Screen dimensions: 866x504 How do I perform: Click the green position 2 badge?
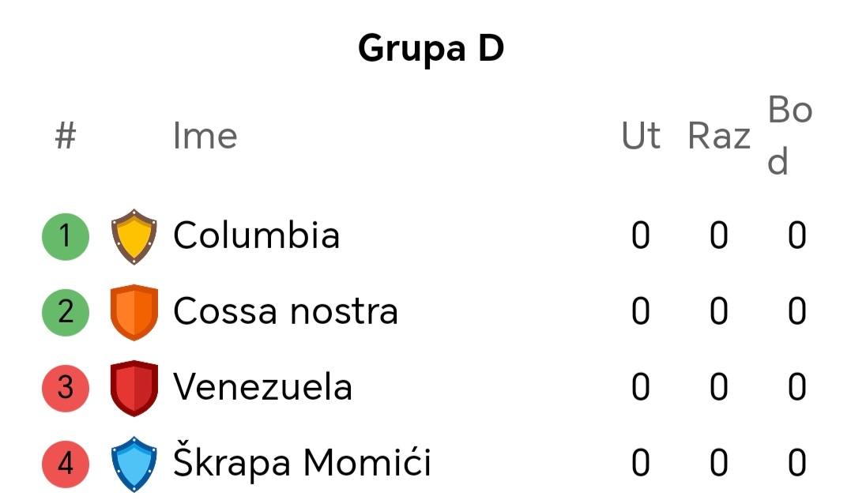(65, 312)
